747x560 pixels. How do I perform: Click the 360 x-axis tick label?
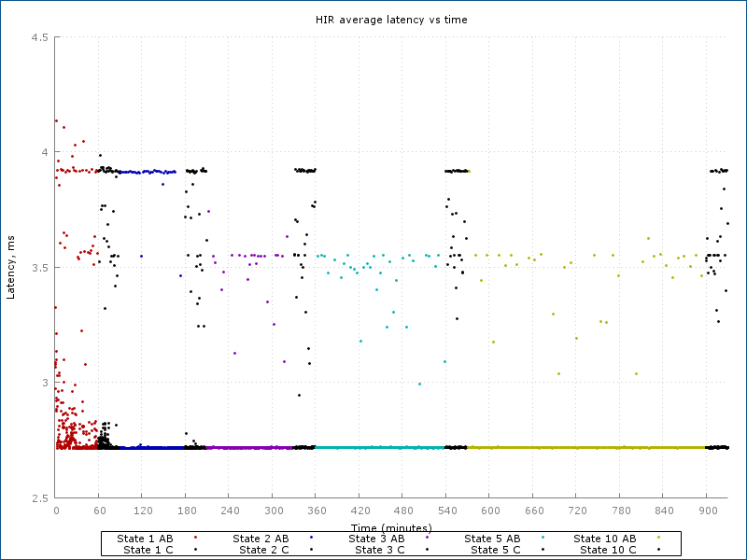pos(317,511)
